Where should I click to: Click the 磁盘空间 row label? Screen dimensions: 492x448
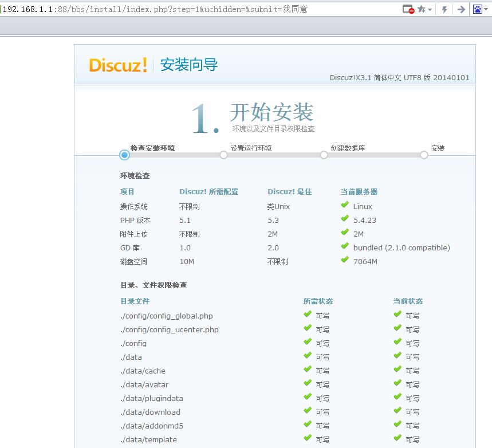133,261
